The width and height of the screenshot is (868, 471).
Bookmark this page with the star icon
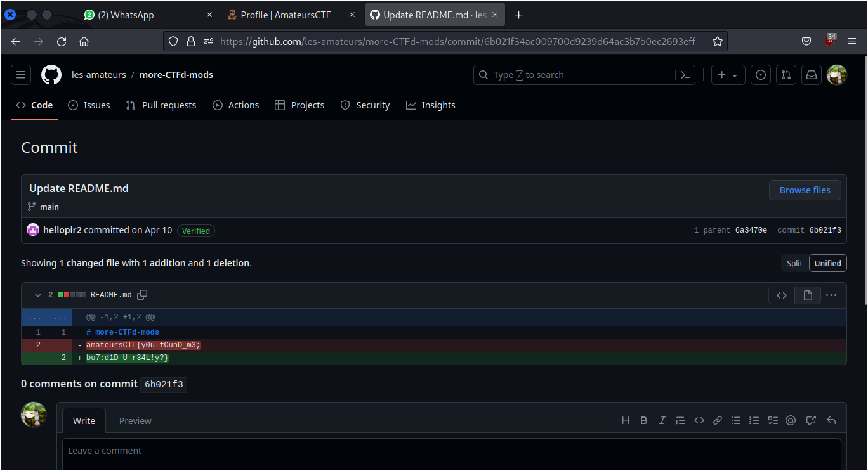[x=718, y=41]
